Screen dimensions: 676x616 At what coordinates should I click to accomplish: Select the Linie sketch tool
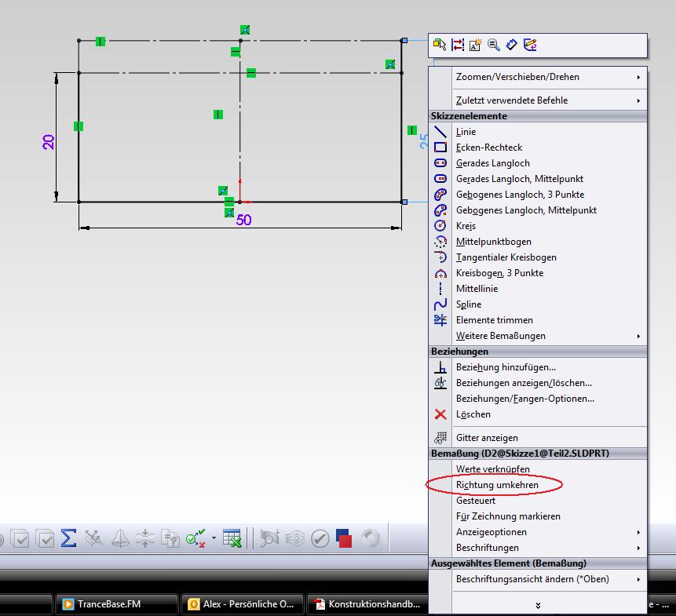point(466,132)
